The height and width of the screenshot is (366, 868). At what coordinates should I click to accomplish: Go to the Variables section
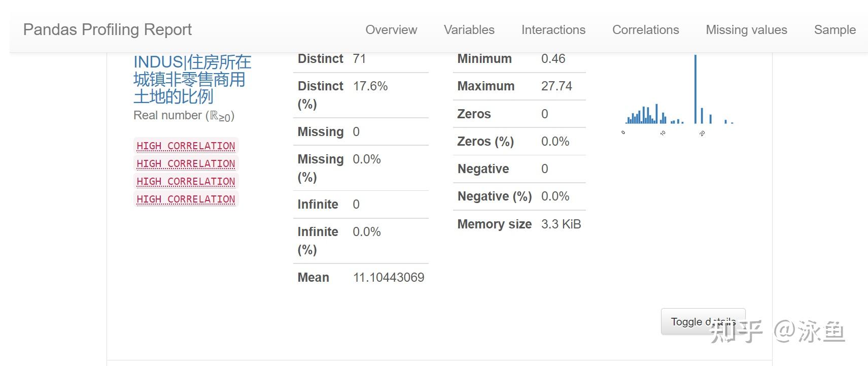pyautogui.click(x=469, y=30)
